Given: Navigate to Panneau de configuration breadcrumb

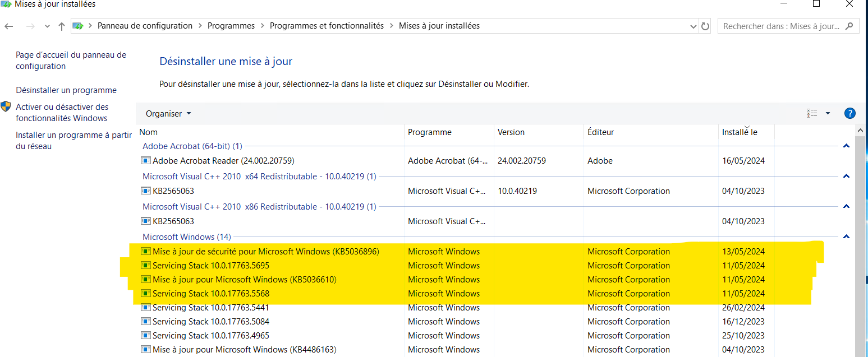Looking at the screenshot, I should coord(145,26).
